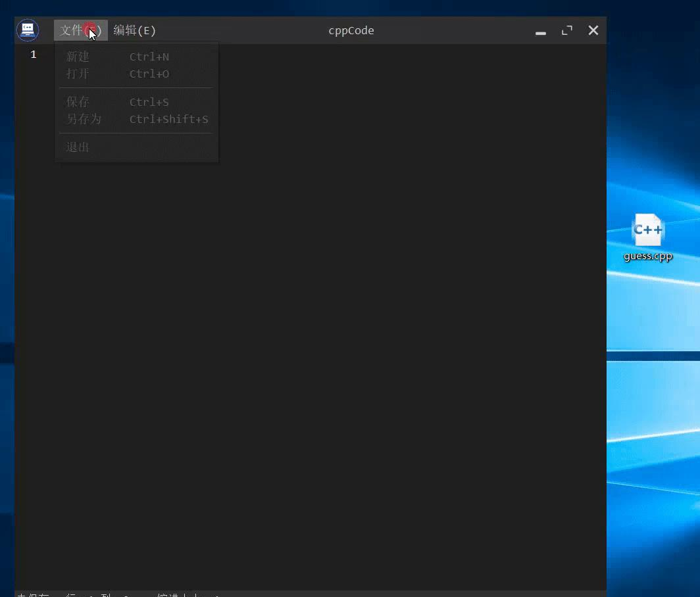Screen dimensions: 700x597
Task: Click line number 1 in the gutter
Action: (x=34, y=55)
